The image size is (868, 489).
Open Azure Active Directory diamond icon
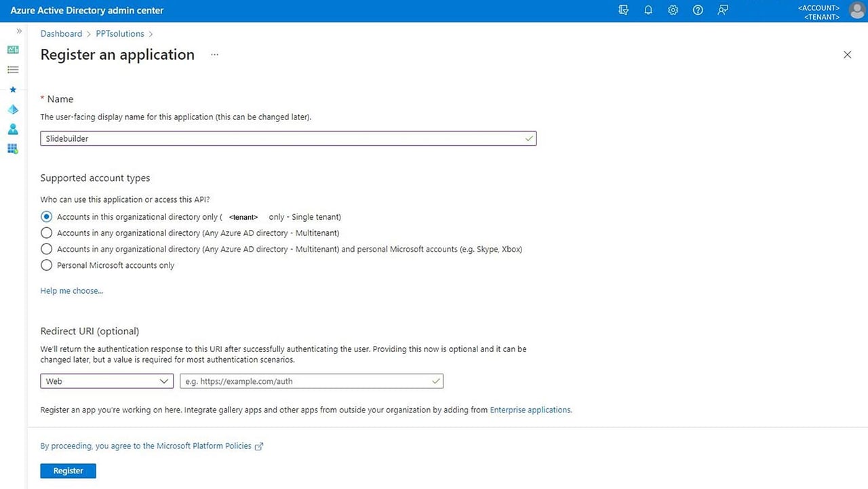click(x=13, y=109)
